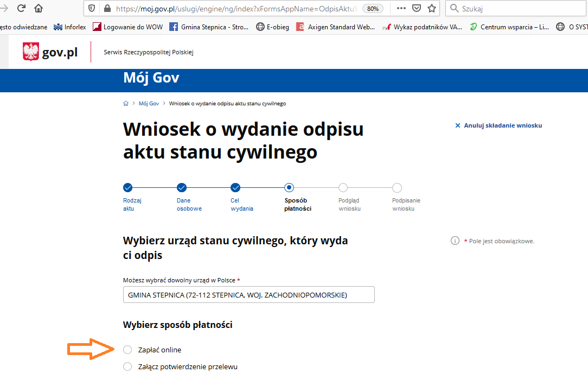Screen dimensions: 588x373
Task: Open the Wykaz podatników VAT bookmark
Action: point(422,27)
